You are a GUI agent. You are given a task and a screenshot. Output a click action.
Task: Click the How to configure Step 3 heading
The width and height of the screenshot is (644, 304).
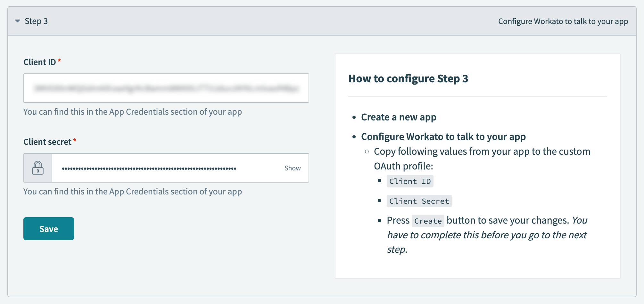[408, 78]
